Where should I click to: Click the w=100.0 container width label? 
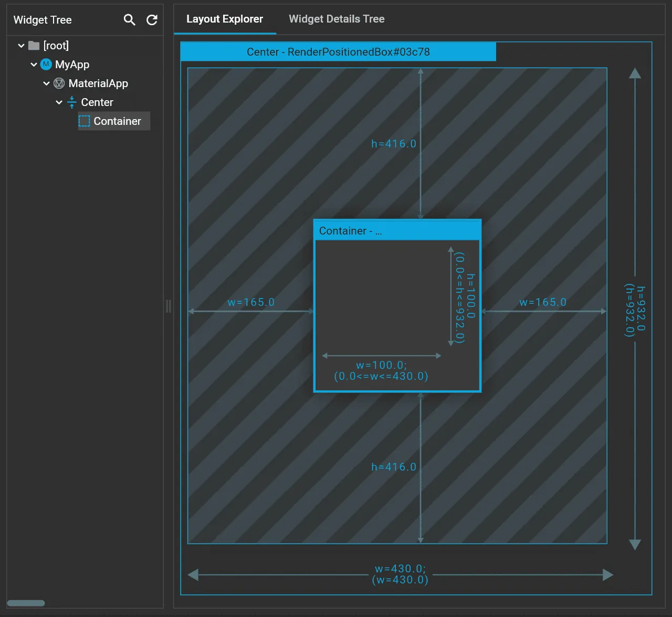[381, 370]
